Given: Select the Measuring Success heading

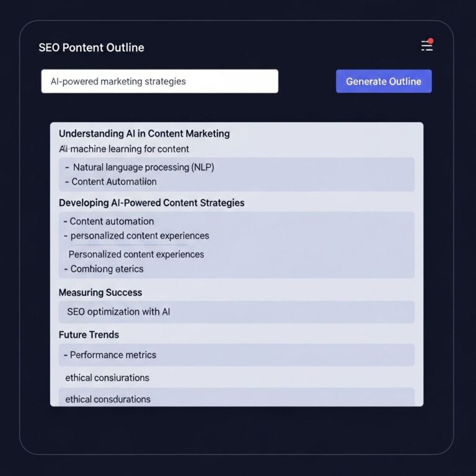Looking at the screenshot, I should pos(100,293).
